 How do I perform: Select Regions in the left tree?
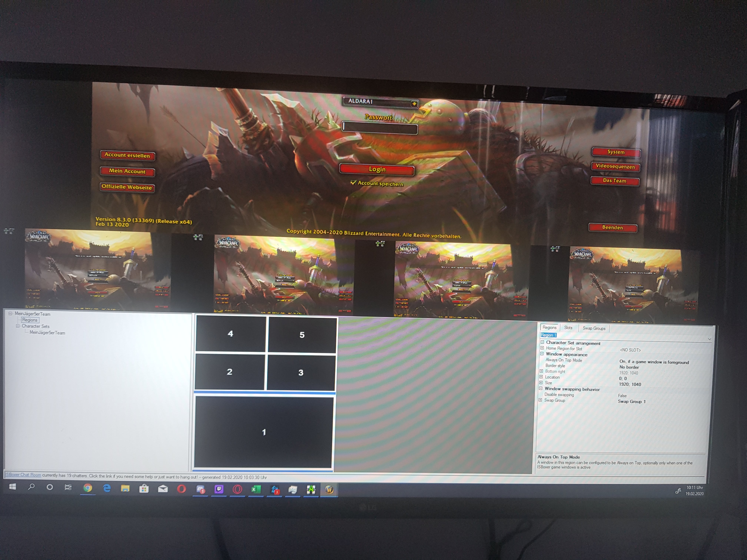pos(30,320)
